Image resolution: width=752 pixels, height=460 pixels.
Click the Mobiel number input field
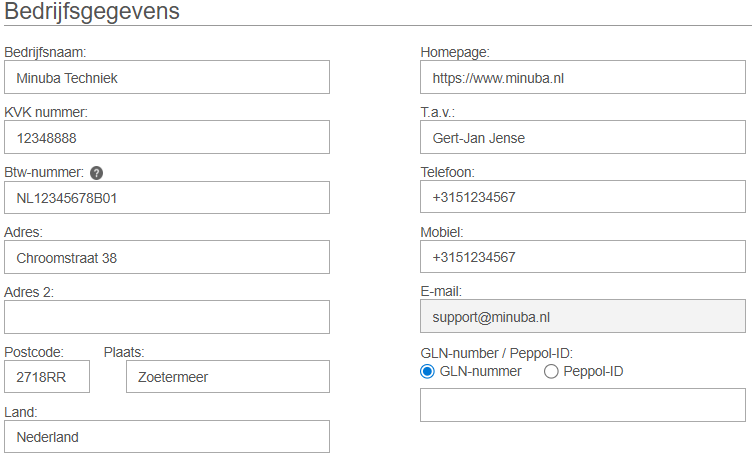tap(583, 257)
